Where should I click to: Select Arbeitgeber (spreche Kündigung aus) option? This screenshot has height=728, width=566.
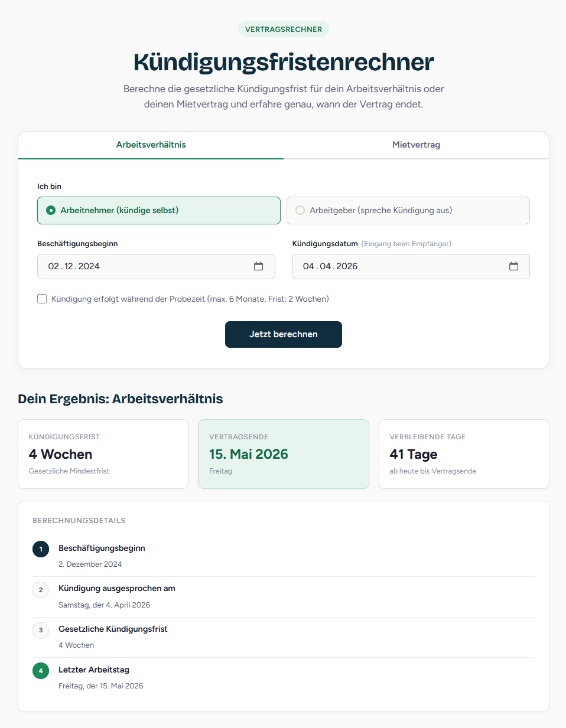408,210
